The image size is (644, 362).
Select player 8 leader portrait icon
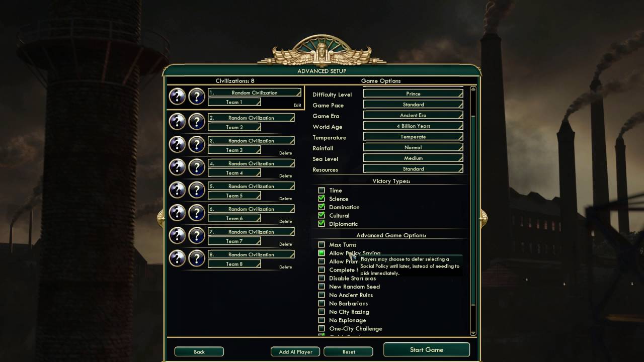(177, 258)
